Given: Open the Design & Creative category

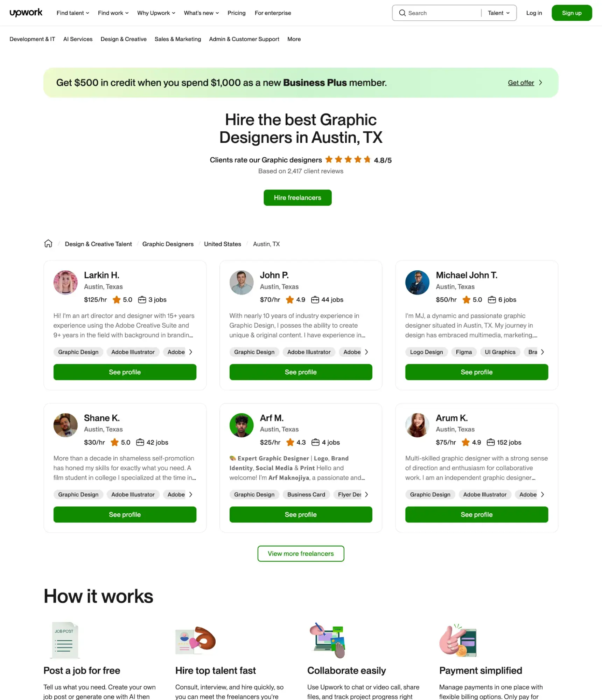Looking at the screenshot, I should click(x=123, y=39).
